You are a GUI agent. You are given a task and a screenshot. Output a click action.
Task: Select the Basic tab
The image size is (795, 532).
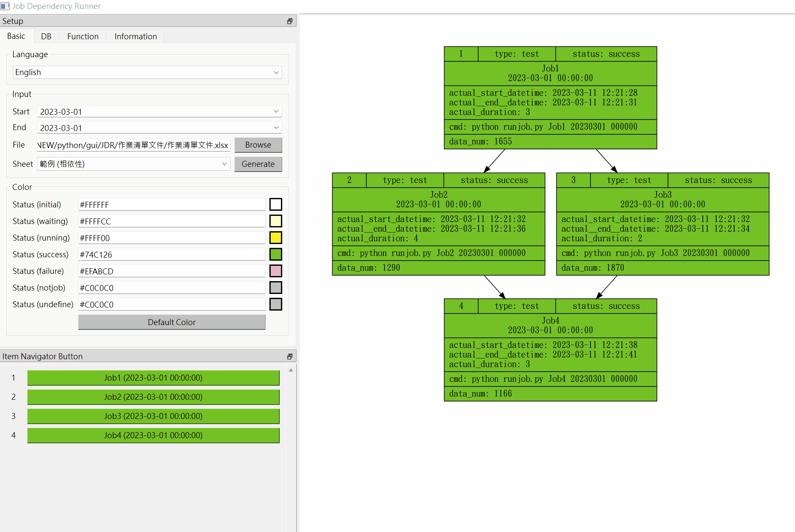(16, 36)
